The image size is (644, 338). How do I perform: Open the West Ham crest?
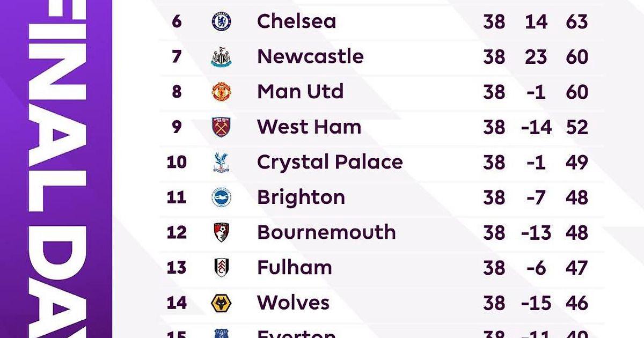(x=221, y=127)
